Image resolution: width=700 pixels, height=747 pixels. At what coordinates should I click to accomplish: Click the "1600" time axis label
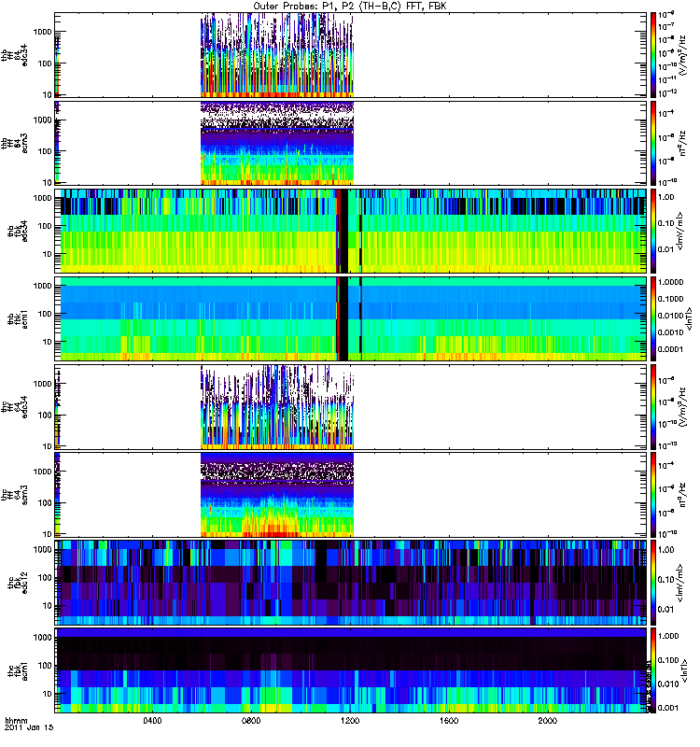click(449, 720)
